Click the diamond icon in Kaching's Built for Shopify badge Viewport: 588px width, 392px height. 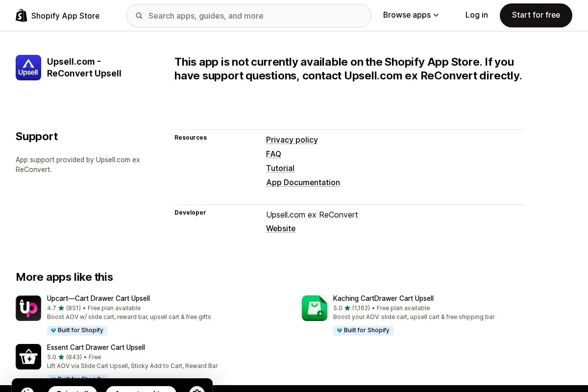tap(340, 331)
